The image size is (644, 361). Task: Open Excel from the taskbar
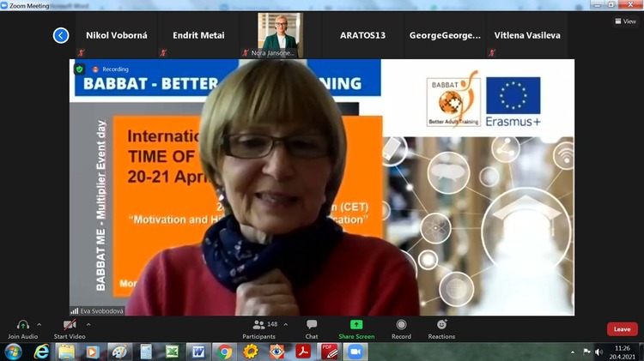coord(172,352)
